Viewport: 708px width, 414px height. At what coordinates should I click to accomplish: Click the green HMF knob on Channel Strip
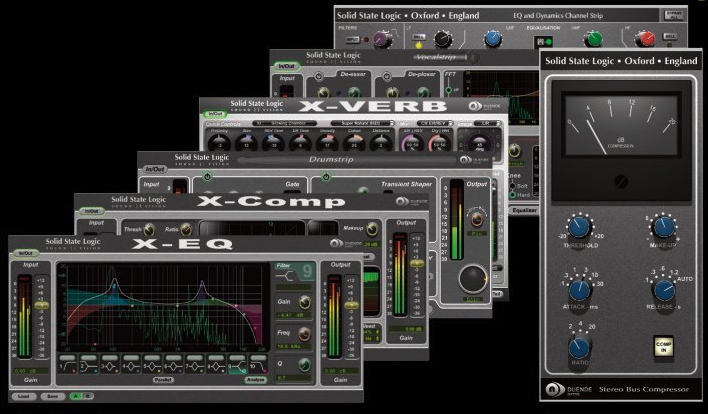(593, 39)
